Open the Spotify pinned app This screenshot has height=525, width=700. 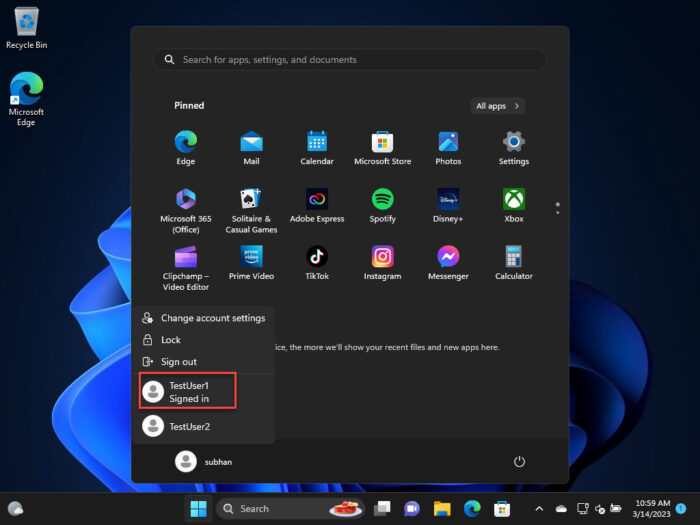tap(382, 199)
